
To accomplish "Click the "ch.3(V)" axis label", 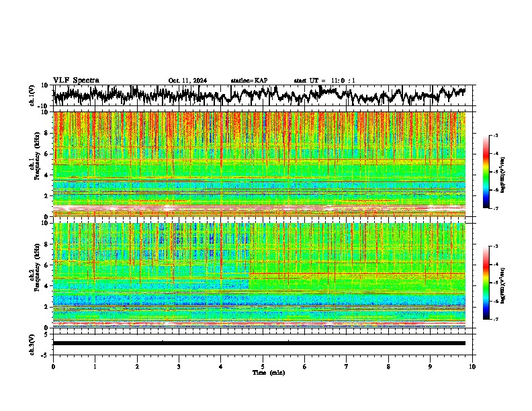I will pyautogui.click(x=32, y=345).
